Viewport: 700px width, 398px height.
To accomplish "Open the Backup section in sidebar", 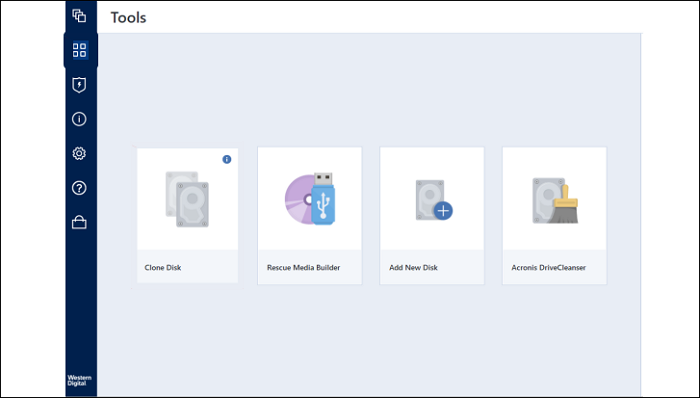I will [79, 16].
